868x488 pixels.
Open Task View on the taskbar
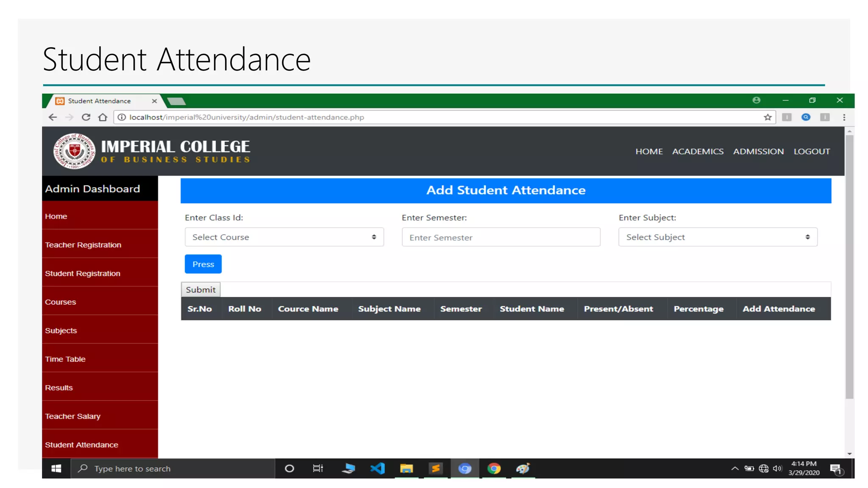tap(318, 469)
